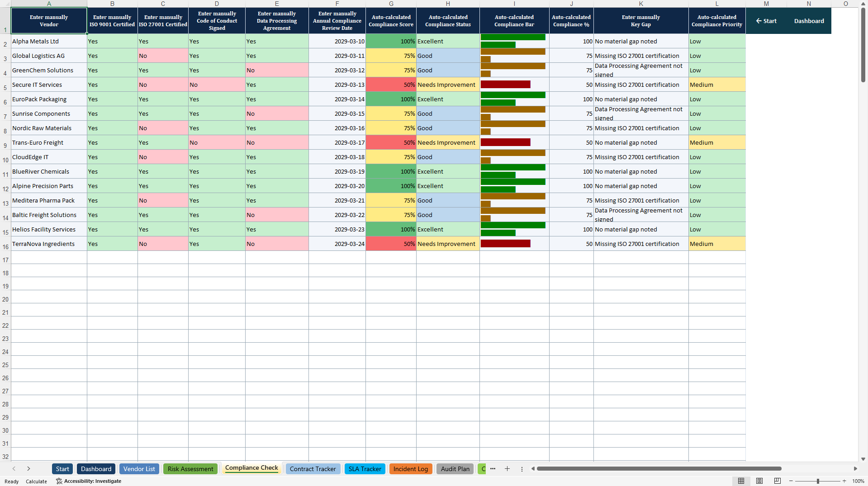Image resolution: width=868 pixels, height=486 pixels.
Task: Click TerraNova Ingredients Medium priority cell
Action: pyautogui.click(x=716, y=244)
